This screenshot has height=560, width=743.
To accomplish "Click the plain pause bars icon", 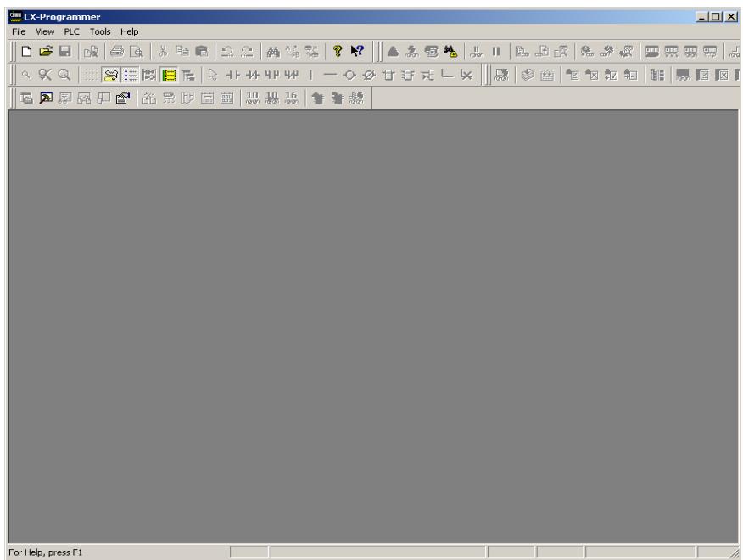I will (x=496, y=51).
